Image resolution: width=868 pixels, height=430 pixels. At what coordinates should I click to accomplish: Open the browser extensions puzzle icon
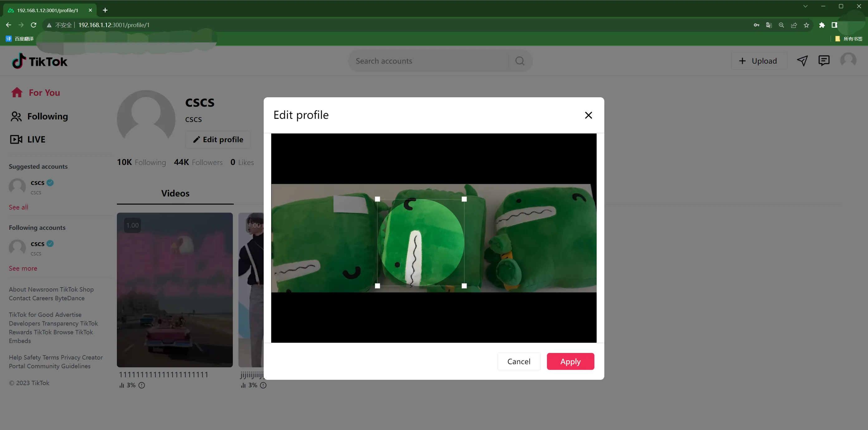click(822, 25)
